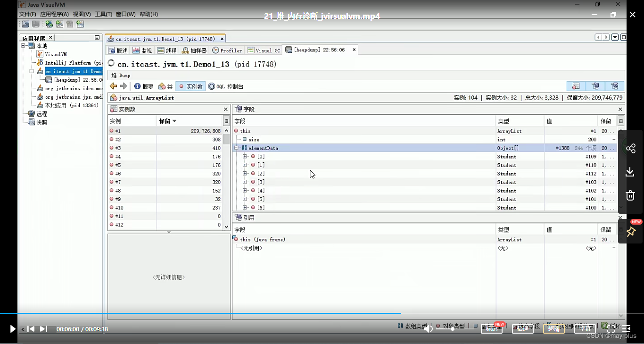Switch to the 类 classes view
This screenshot has height=344, width=644.
[x=165, y=86]
